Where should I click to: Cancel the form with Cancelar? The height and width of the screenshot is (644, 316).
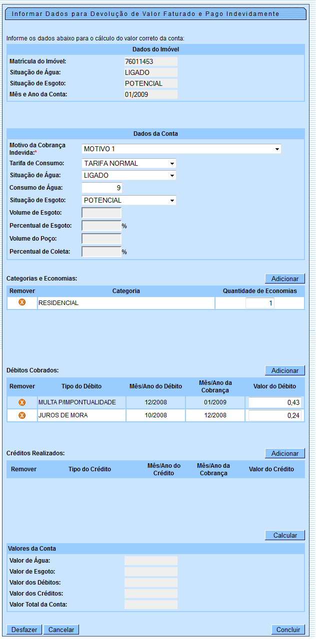point(61,630)
